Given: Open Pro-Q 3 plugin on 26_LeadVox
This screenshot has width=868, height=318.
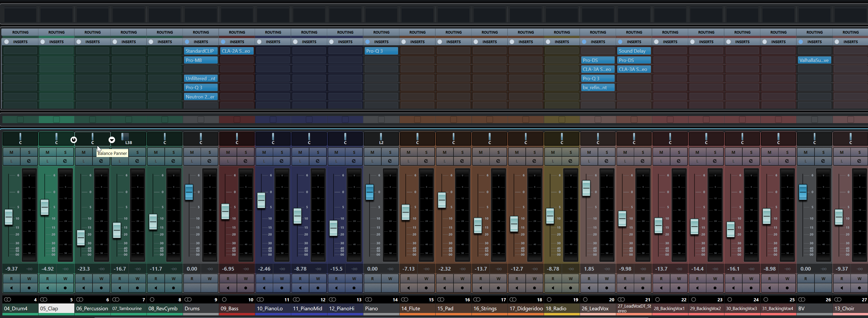Looking at the screenshot, I should click(598, 78).
